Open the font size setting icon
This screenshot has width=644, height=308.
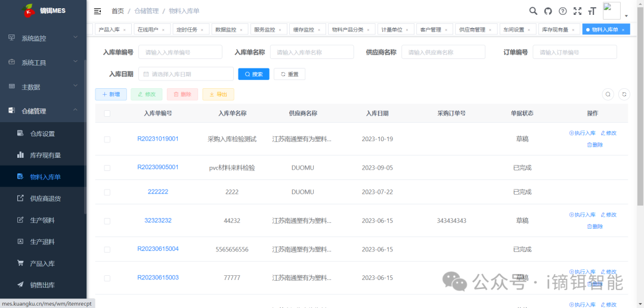pyautogui.click(x=592, y=11)
